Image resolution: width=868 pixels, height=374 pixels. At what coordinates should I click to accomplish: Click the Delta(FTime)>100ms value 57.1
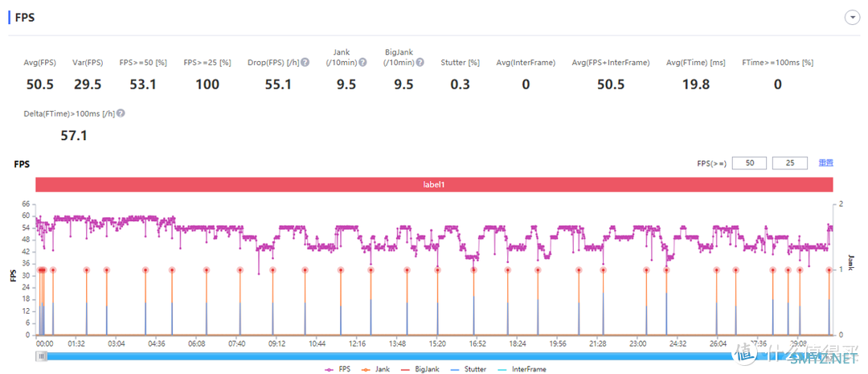click(74, 135)
